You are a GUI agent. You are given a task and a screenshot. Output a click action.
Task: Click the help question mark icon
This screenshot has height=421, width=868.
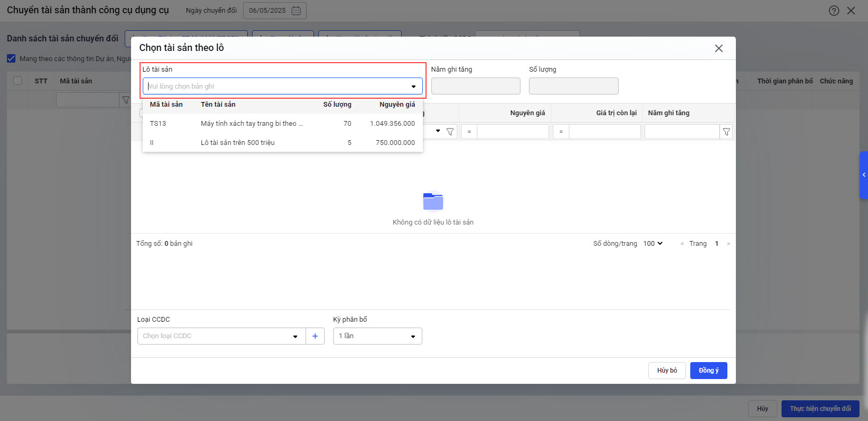click(x=834, y=11)
